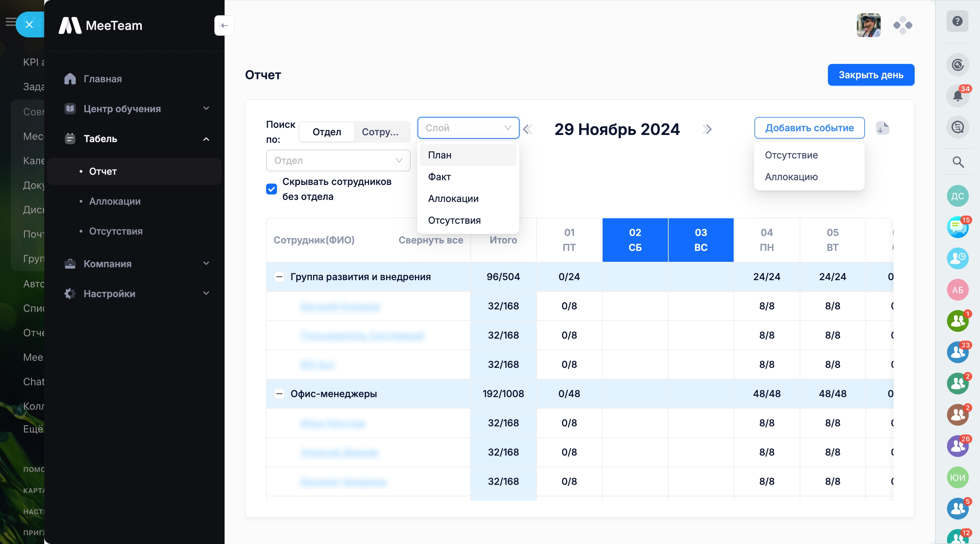Select the 02 СБ column header
Screen dimensions: 980x544
(x=635, y=240)
